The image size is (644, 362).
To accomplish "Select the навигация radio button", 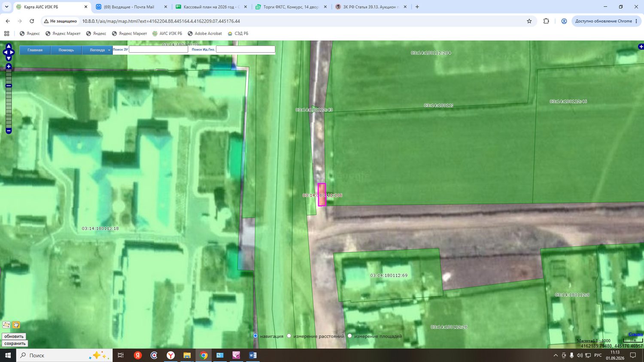I will (255, 336).
